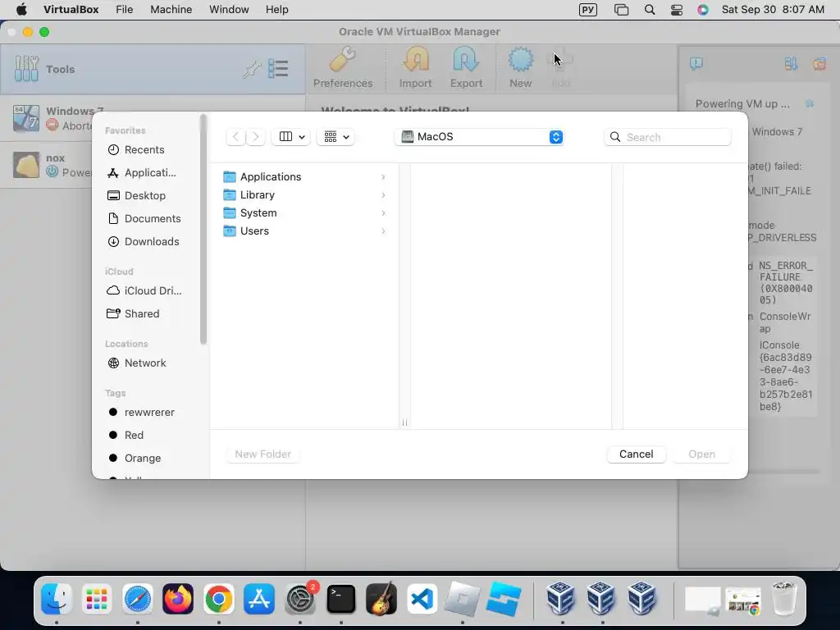Open the Apple menu
This screenshot has width=840, height=630.
pos(21,10)
